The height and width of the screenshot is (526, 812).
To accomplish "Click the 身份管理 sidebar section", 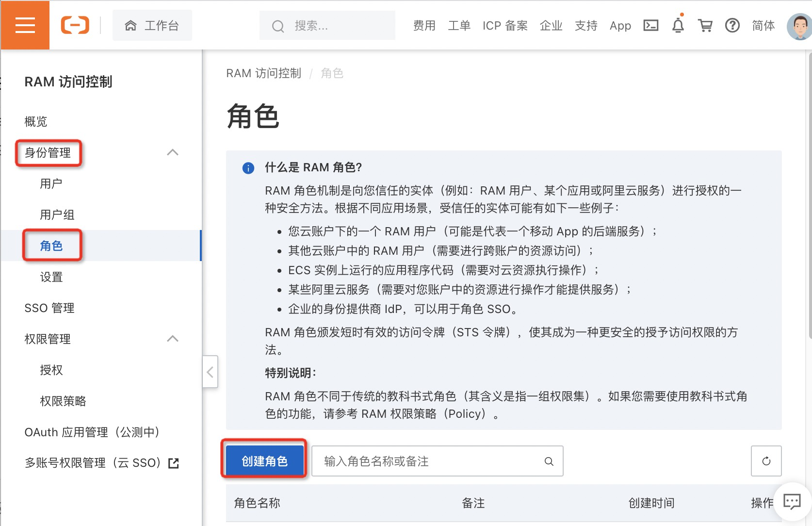I will tap(48, 153).
